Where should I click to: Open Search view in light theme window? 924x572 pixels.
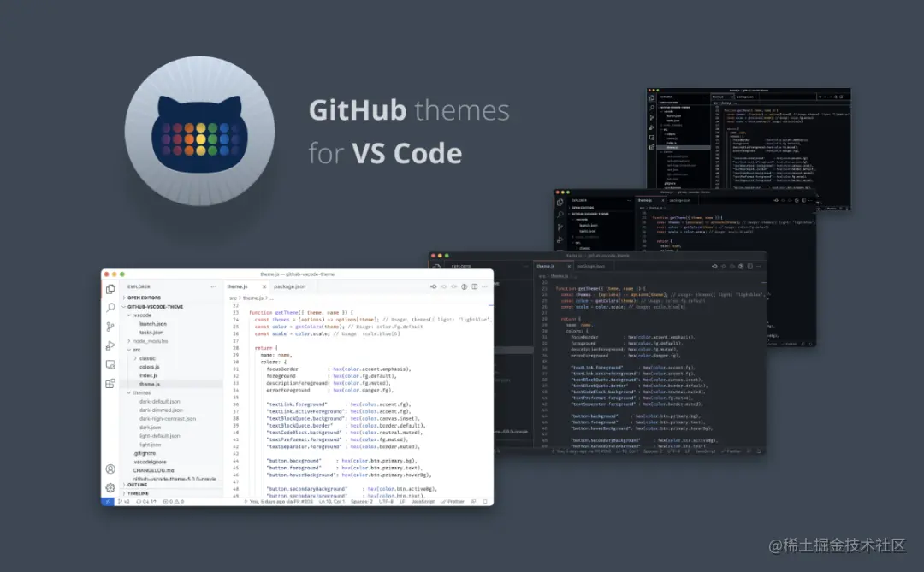coord(110,308)
